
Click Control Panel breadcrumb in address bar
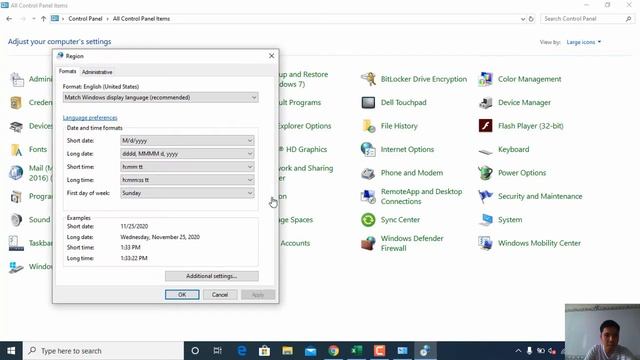[x=85, y=19]
